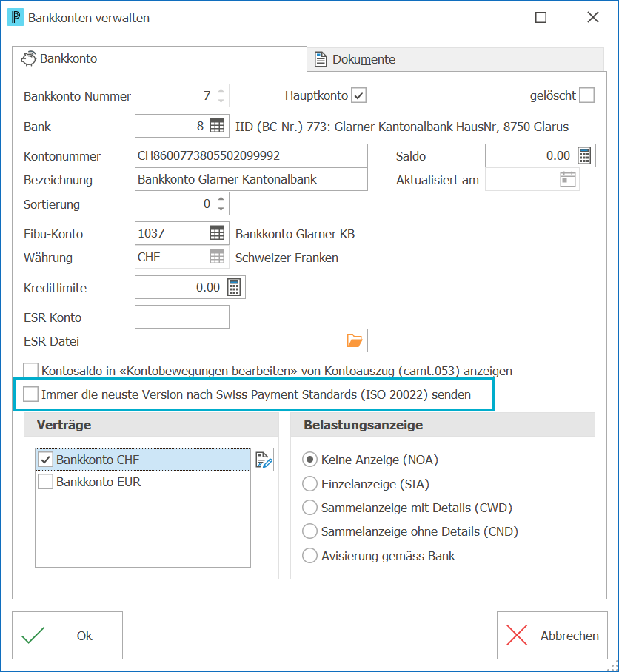Browse for ESR Datei with folder icon
The image size is (619, 672).
tap(355, 340)
